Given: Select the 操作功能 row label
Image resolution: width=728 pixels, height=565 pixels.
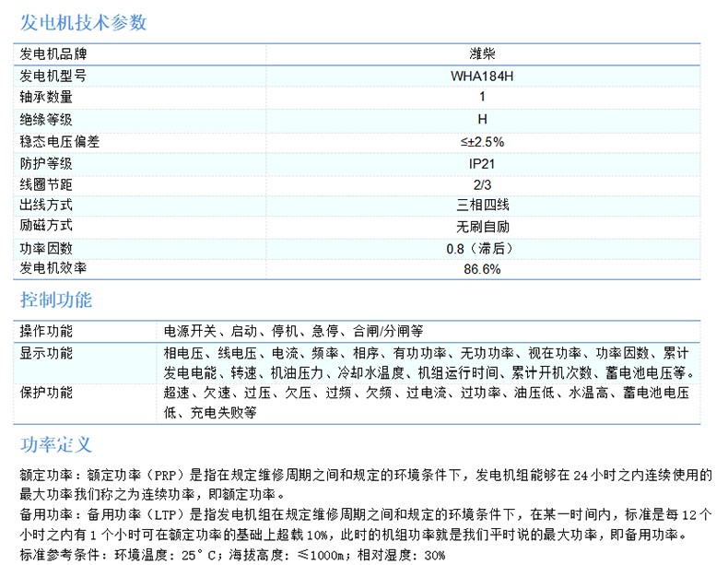Looking at the screenshot, I should tap(47, 331).
